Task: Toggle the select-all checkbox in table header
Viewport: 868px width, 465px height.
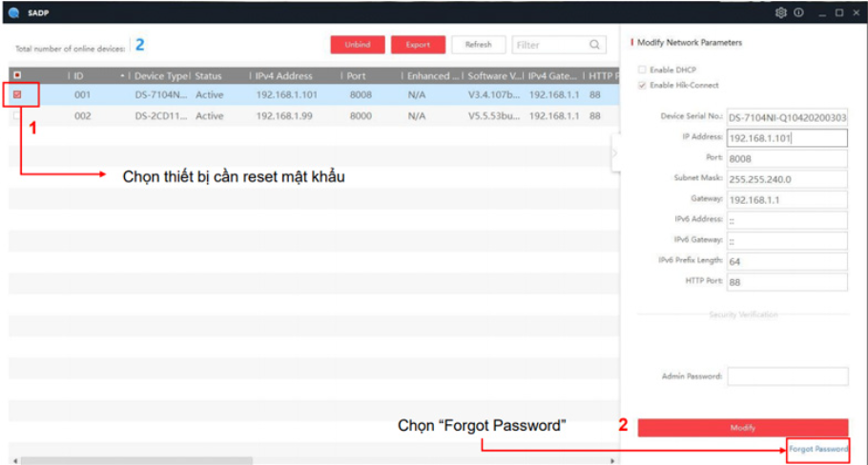Action: tap(17, 75)
